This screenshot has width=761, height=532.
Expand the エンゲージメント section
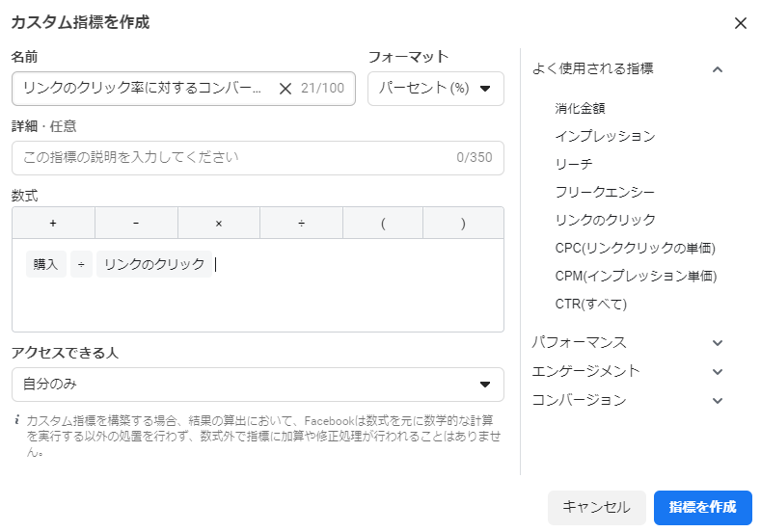(717, 371)
